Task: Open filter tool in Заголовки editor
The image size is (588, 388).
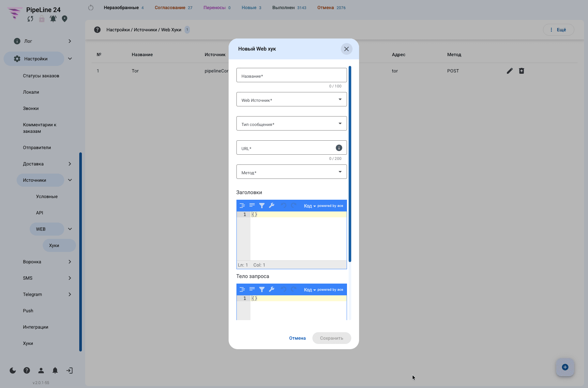Action: click(x=262, y=206)
